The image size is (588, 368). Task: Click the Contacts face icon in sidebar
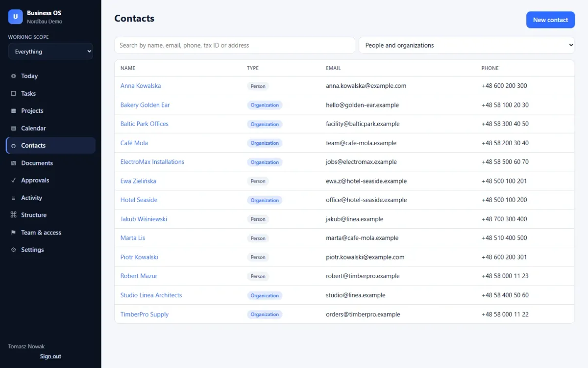point(13,146)
